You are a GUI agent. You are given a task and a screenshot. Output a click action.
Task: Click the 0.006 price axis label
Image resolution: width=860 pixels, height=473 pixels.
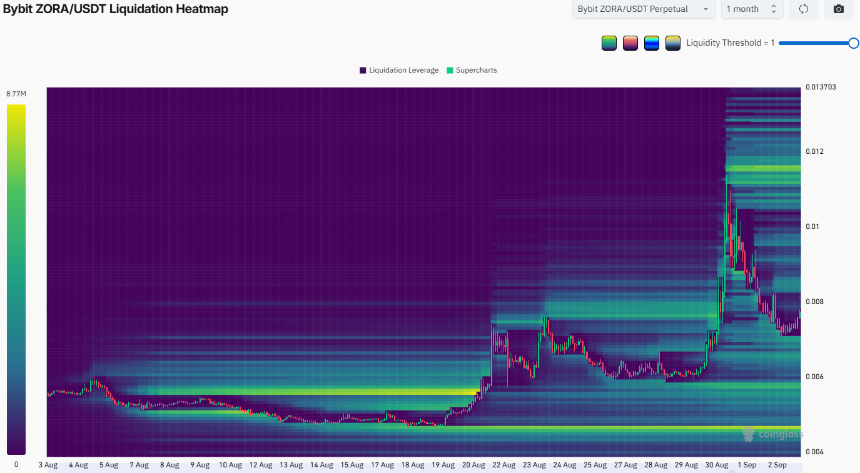tap(815, 376)
